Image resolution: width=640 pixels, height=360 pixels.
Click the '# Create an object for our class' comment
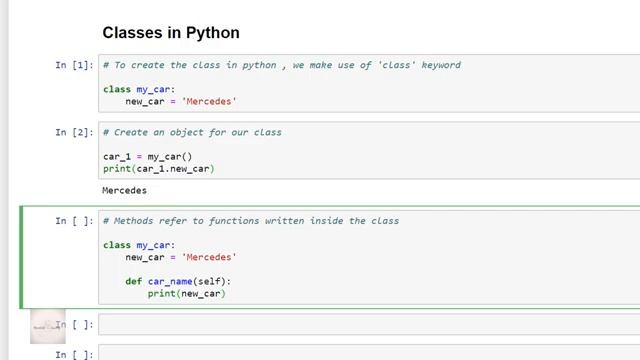pos(192,133)
